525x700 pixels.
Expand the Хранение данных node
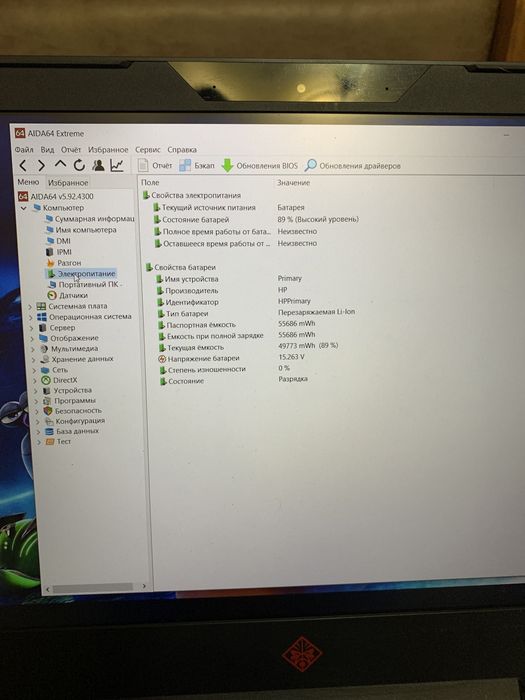34,360
